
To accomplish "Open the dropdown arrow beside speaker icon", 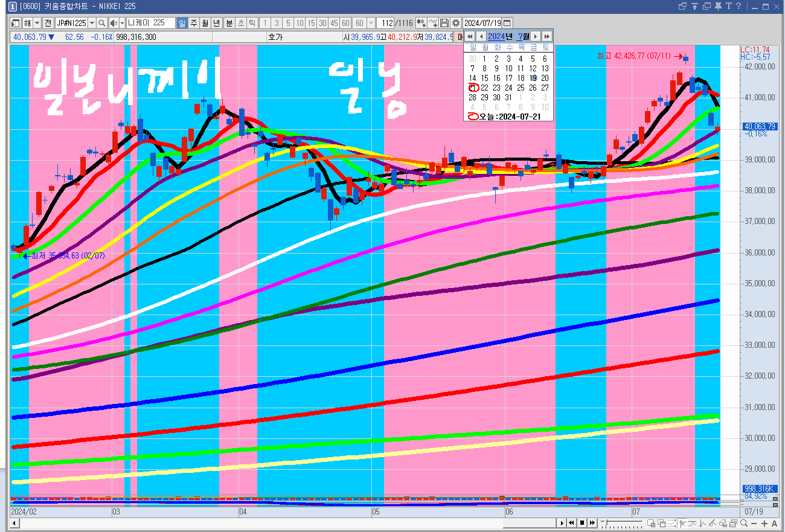I will [x=122, y=23].
